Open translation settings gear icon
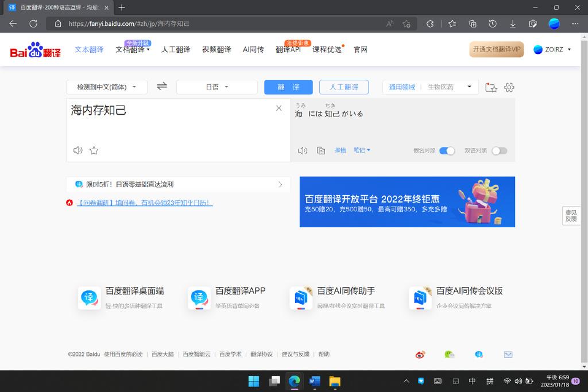The height and width of the screenshot is (392, 588). coord(509,87)
